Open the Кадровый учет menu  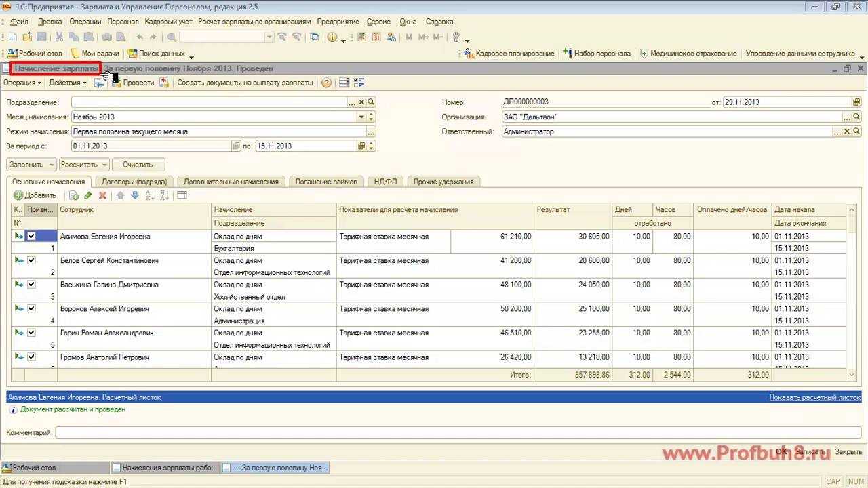point(169,22)
